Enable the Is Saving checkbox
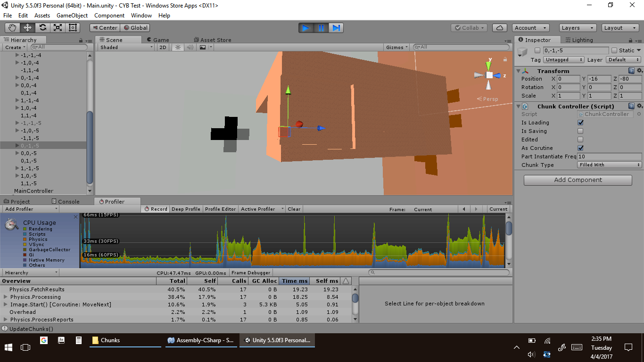The width and height of the screenshot is (644, 362). coord(580,131)
